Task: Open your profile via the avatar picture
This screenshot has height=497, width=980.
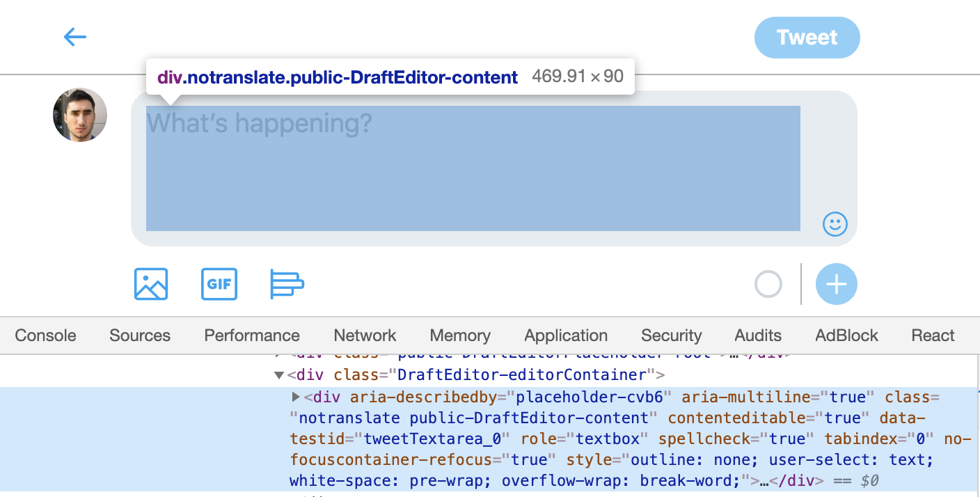Action: coord(79,114)
